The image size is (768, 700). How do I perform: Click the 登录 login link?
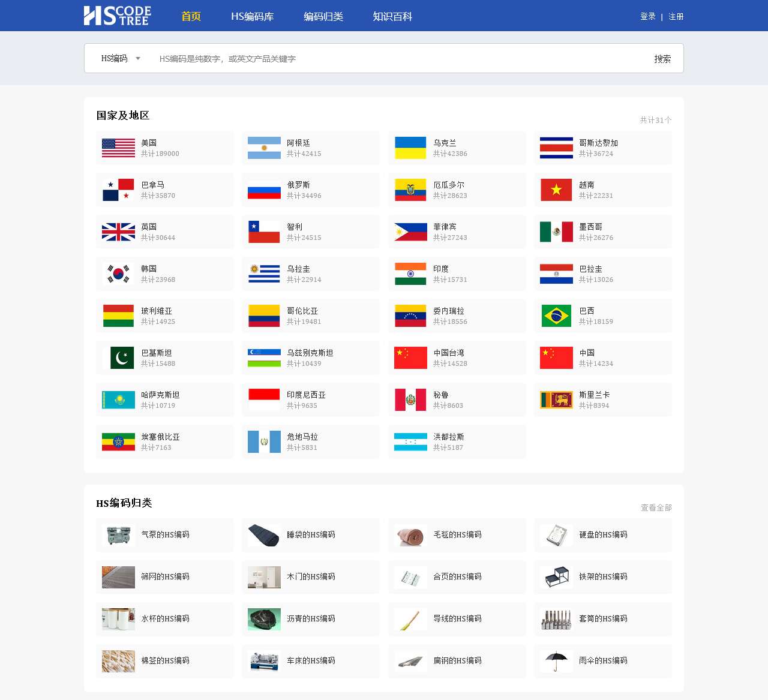pyautogui.click(x=648, y=16)
